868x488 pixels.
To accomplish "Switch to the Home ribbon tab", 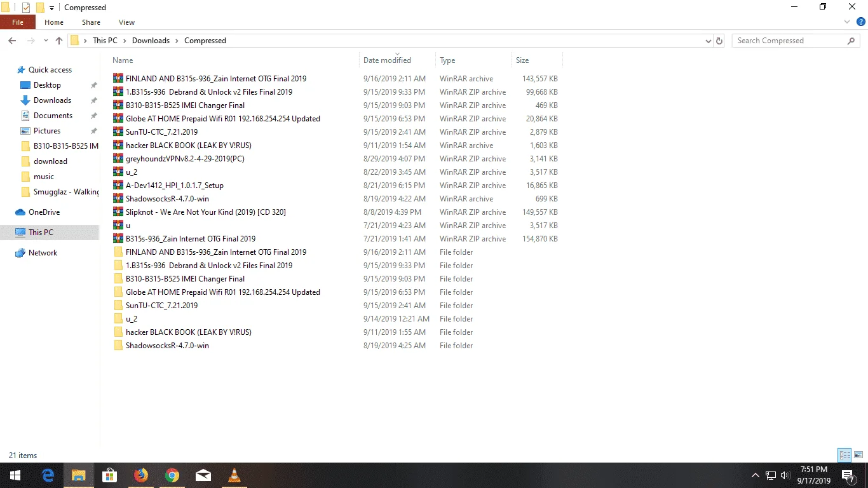I will (54, 22).
